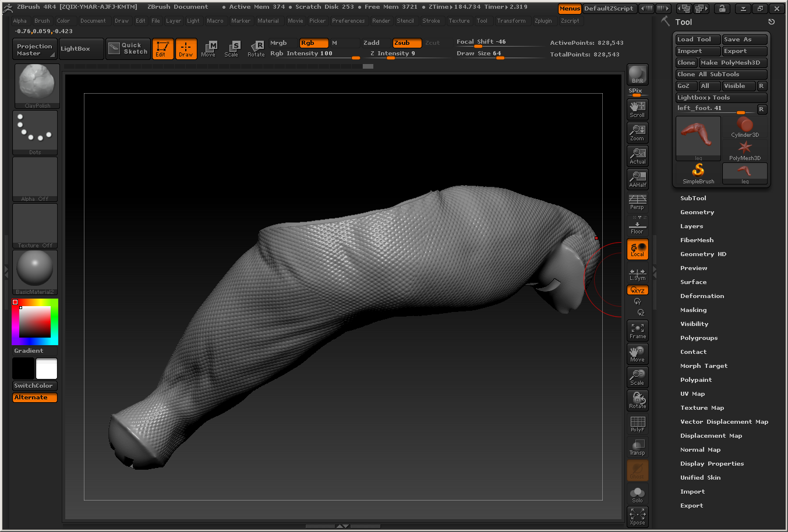Toggle the PolyF polyframe display
The width and height of the screenshot is (788, 532).
pos(637,424)
